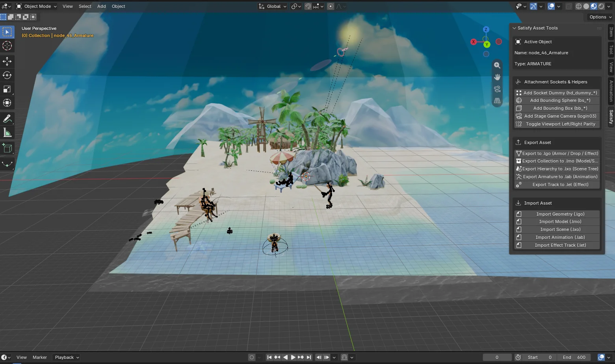The width and height of the screenshot is (615, 364).
Task: Toggle viewport gizmos visibility
Action: pyautogui.click(x=533, y=6)
